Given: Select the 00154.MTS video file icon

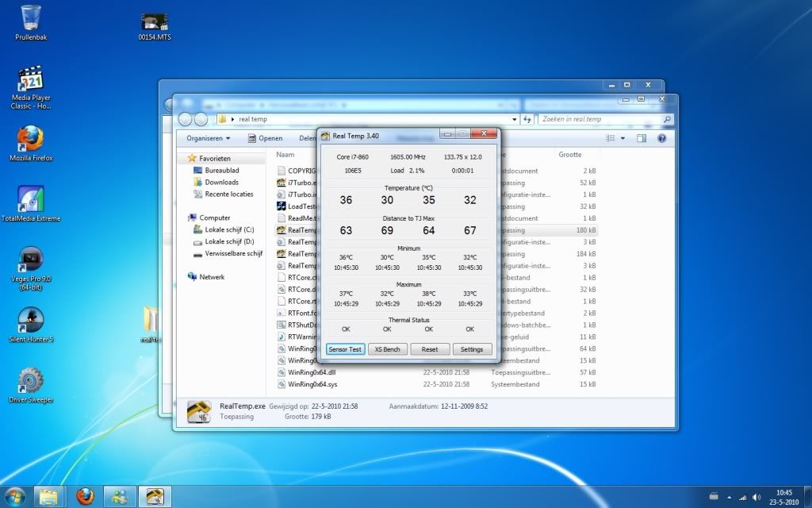Looking at the screenshot, I should pos(154,21).
